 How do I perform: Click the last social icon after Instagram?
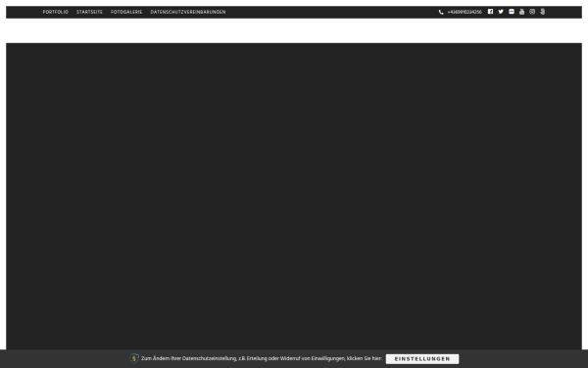point(543,12)
